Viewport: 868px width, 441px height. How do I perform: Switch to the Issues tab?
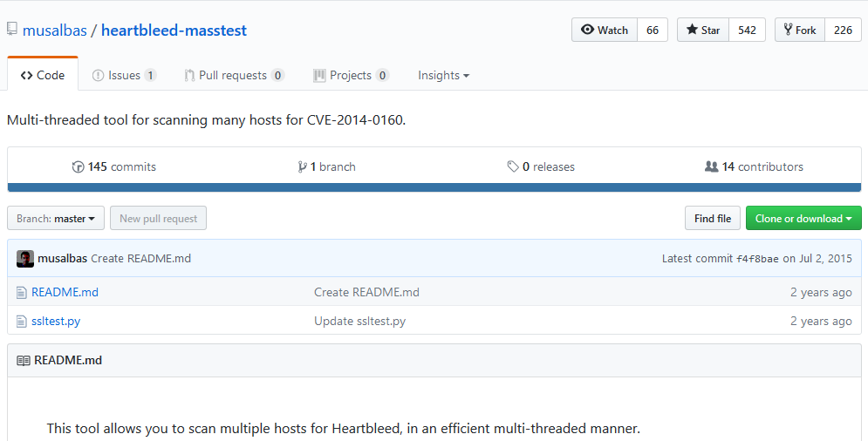124,75
